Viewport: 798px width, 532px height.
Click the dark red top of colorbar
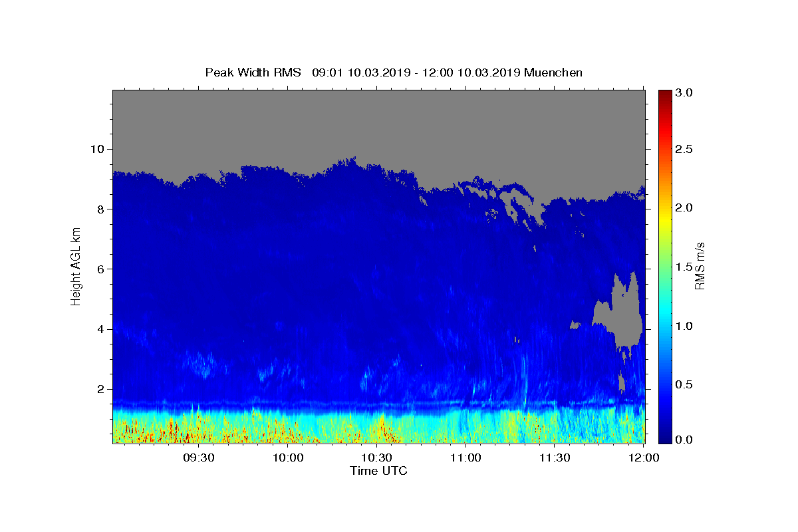(x=665, y=96)
